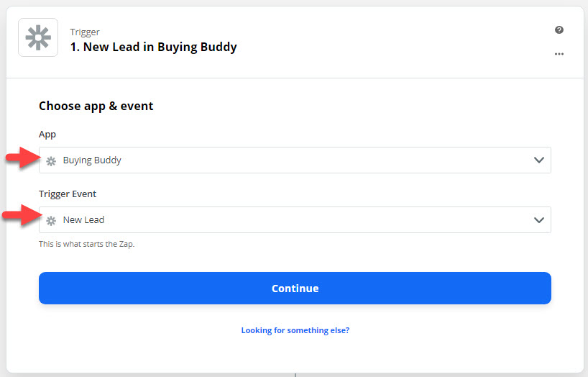Click the Trigger label in the header
The height and width of the screenshot is (377, 588).
pos(85,32)
